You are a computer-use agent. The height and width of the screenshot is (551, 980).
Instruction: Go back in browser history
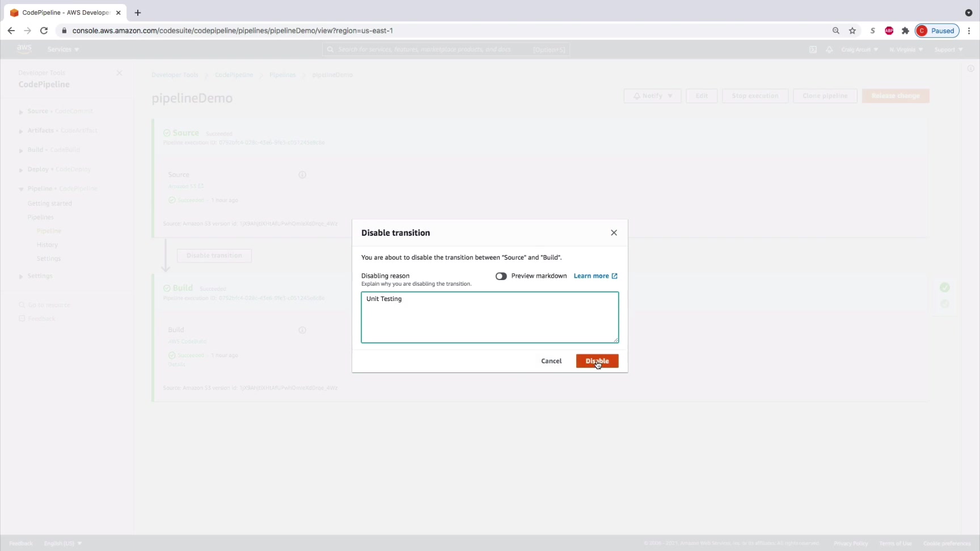click(x=11, y=31)
